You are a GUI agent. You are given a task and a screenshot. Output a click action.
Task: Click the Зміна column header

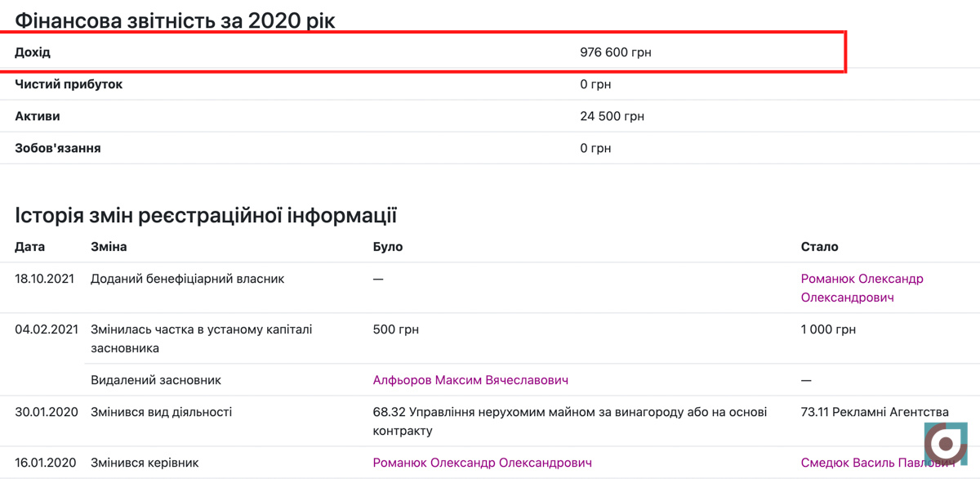click(109, 246)
